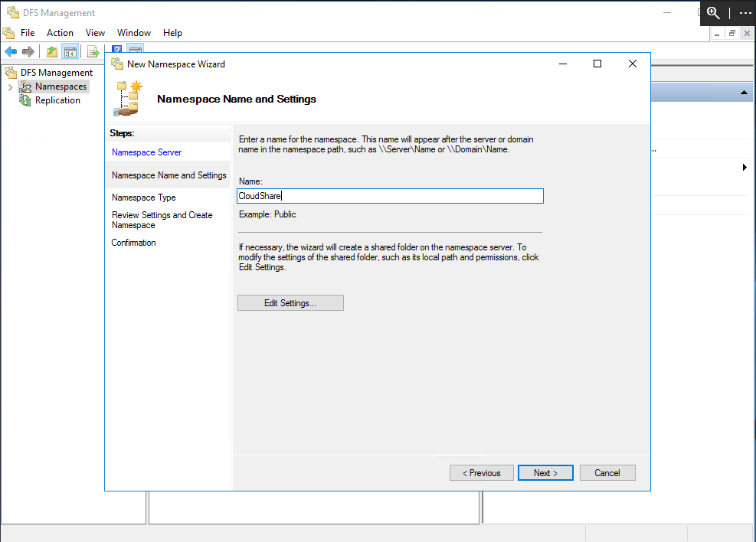
Task: Click the 'Steps:' heading
Action: [122, 133]
